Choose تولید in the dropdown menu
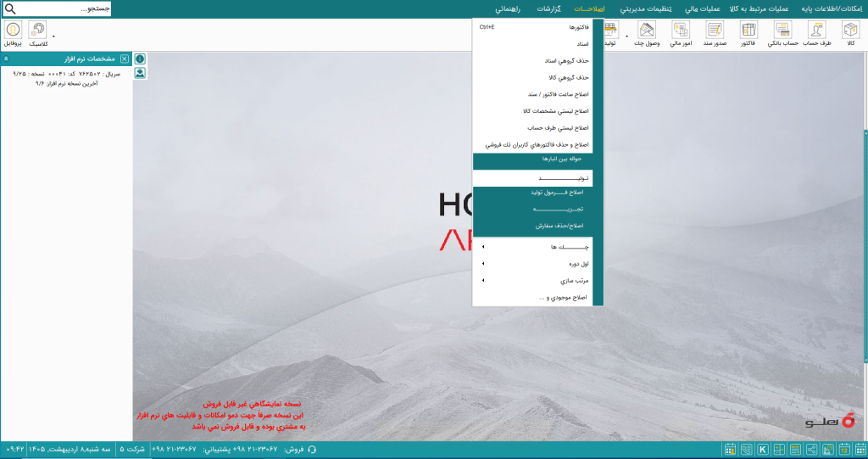The height and width of the screenshot is (459, 868). click(532, 178)
